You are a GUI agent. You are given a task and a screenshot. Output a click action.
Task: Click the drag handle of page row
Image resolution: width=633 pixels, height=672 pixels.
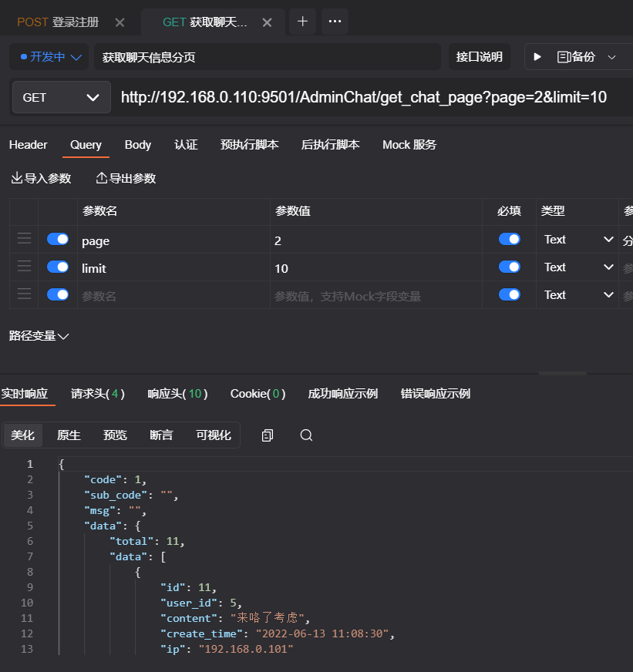coord(24,240)
